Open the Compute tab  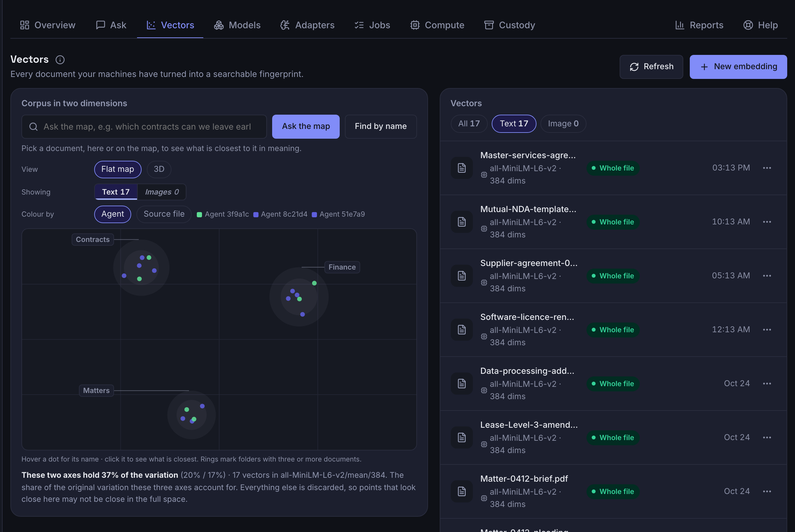(437, 25)
